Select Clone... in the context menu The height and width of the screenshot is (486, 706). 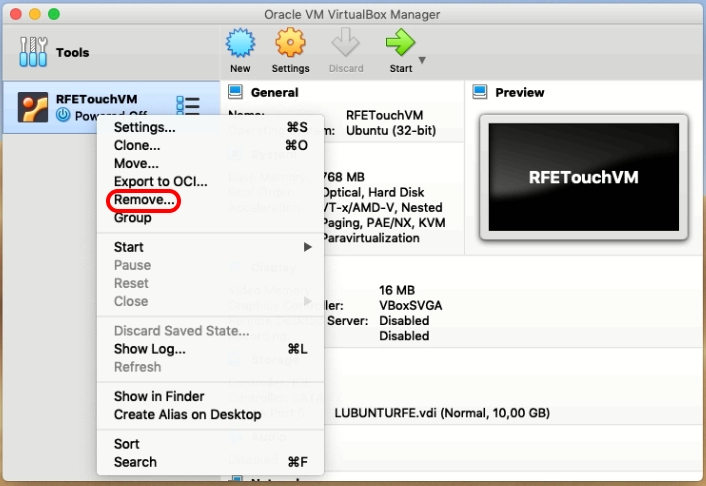coord(137,145)
